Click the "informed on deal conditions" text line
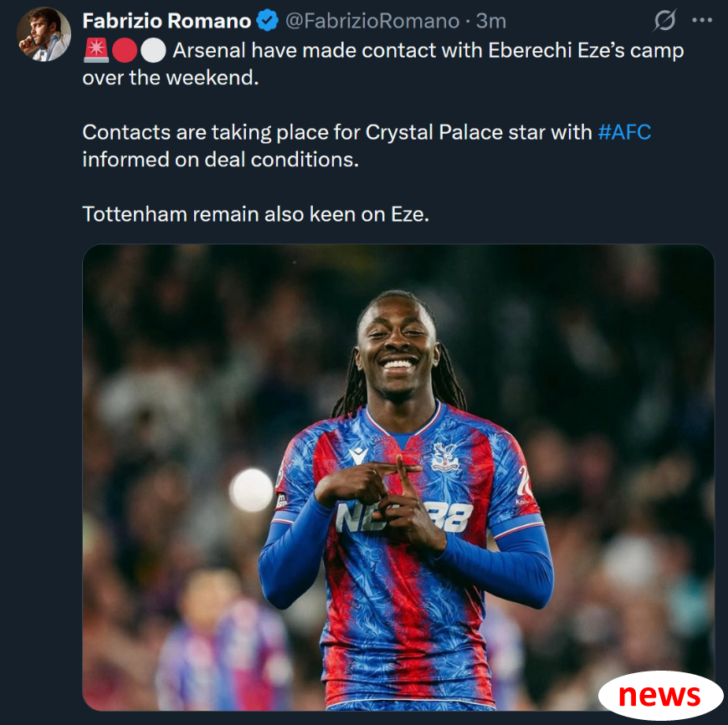This screenshot has width=728, height=725. click(221, 160)
